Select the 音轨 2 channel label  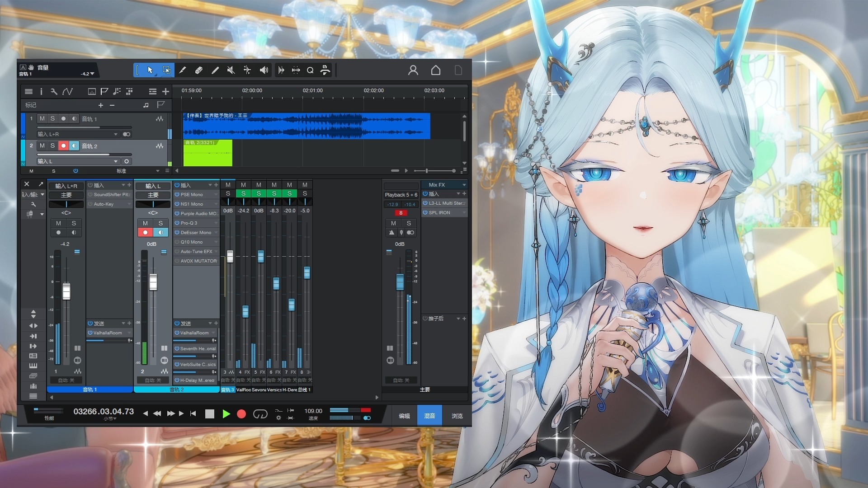176,389
